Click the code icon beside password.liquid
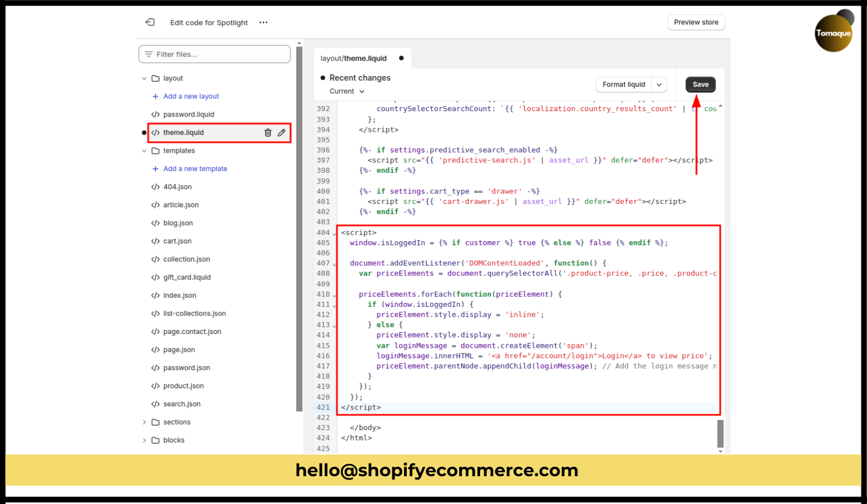The height and width of the screenshot is (504, 867). tap(156, 114)
